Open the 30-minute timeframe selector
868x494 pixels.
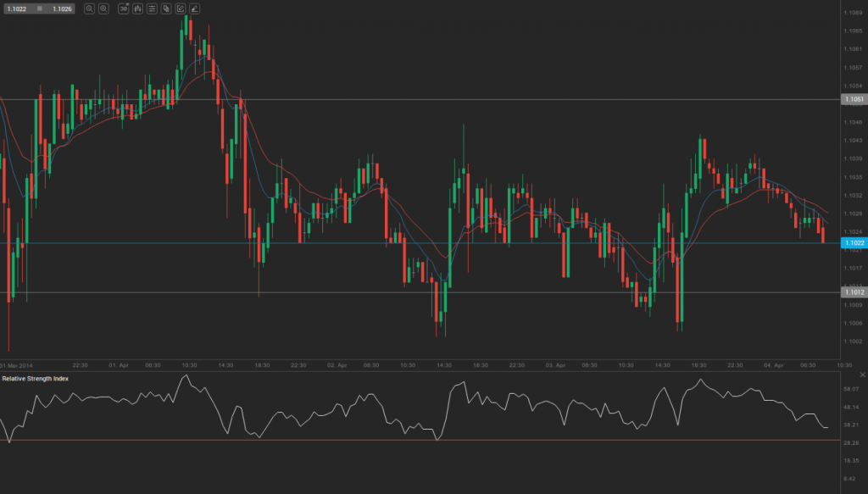point(123,8)
